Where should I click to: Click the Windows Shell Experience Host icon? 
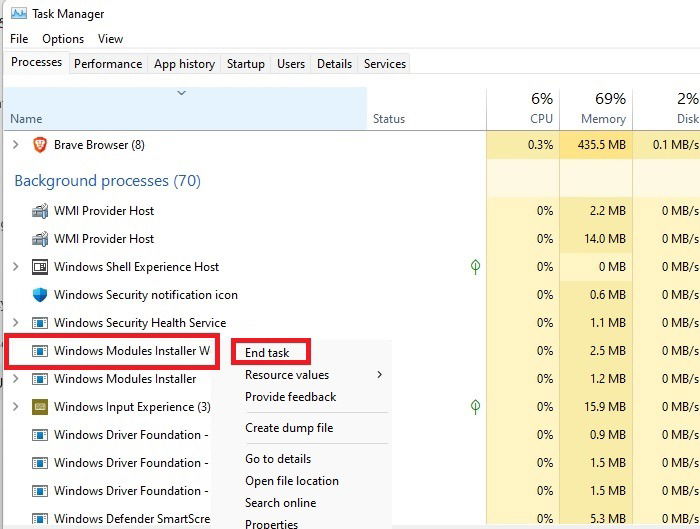[40, 267]
